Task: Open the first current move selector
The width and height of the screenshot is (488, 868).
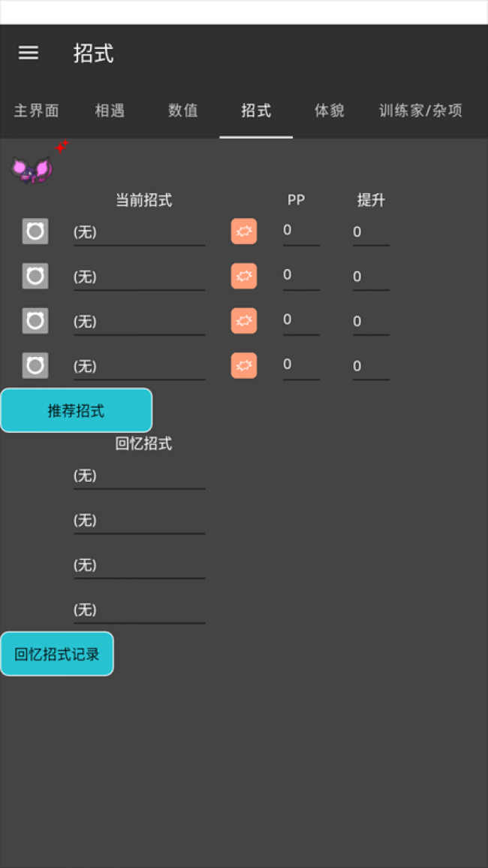Action: [139, 232]
